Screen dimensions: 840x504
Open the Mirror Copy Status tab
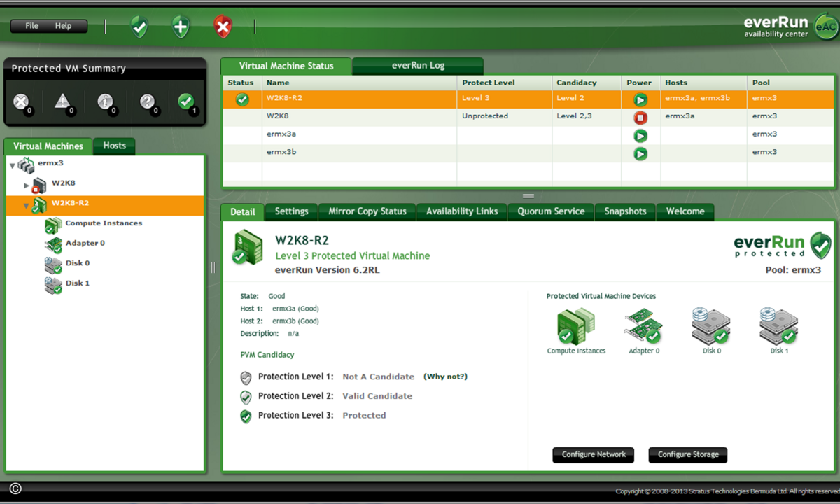tap(367, 211)
